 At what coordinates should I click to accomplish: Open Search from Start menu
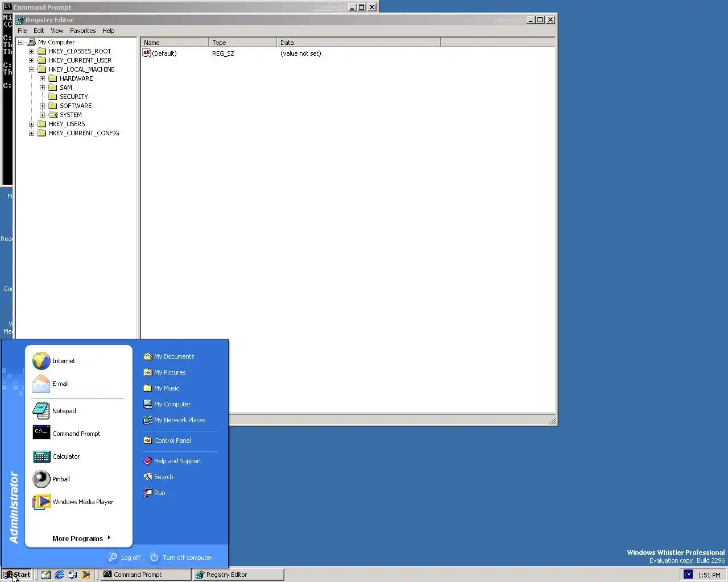tap(159, 477)
